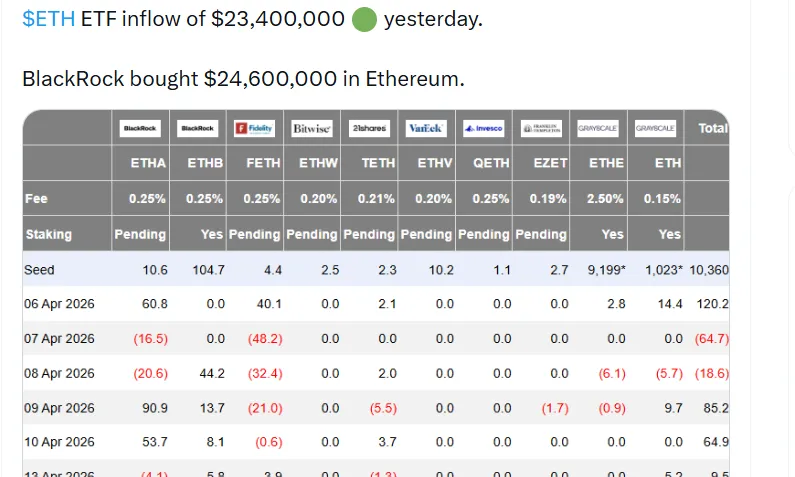Click the BlackRock bought Ethereum tweet text

click(243, 79)
